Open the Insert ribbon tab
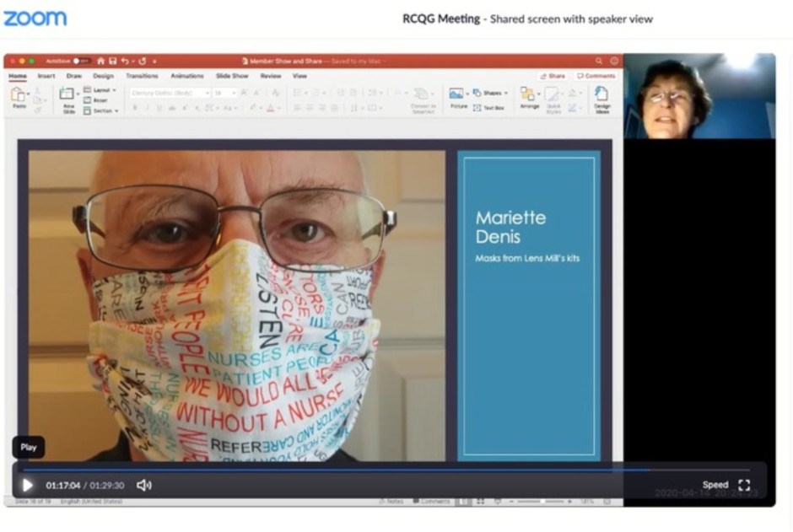Screen dimensions: 793x532 [46, 76]
